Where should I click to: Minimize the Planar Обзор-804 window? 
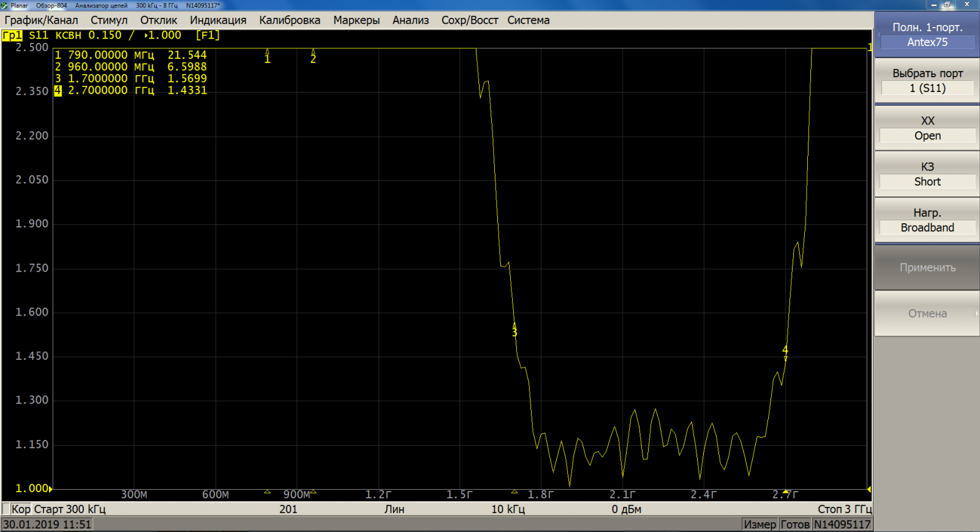coord(933,5)
